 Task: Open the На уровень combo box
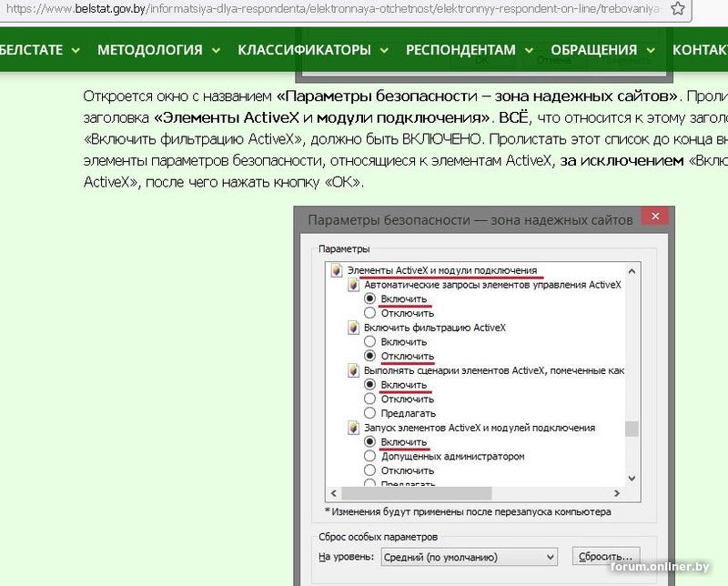pos(469,557)
